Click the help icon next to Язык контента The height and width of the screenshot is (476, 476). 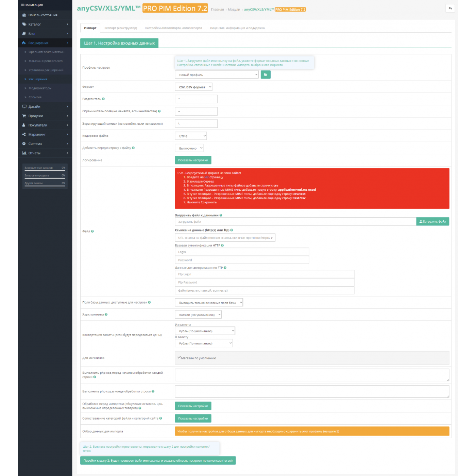[x=106, y=314]
